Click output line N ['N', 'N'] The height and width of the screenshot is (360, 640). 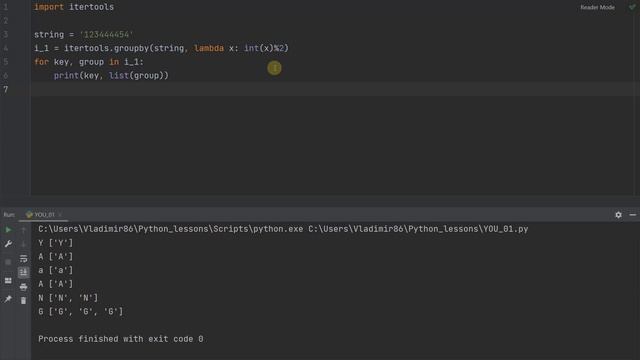point(68,298)
